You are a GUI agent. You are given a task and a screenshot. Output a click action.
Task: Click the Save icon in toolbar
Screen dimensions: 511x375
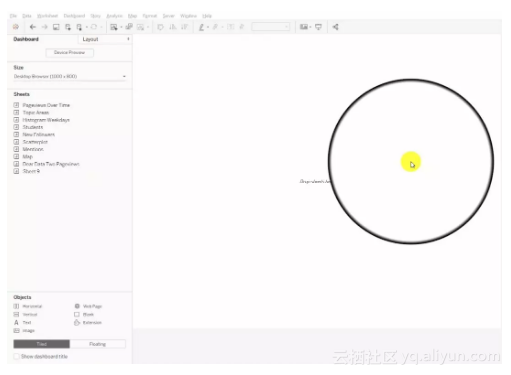click(56, 27)
